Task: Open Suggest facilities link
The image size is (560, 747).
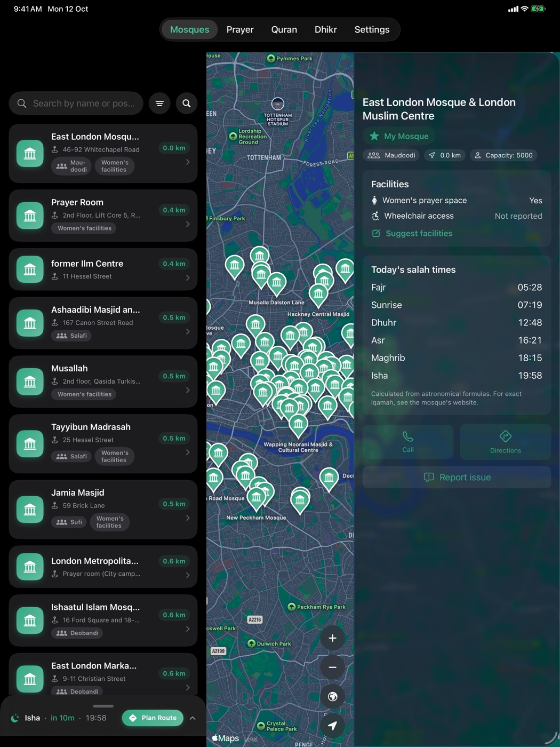Action: (412, 234)
